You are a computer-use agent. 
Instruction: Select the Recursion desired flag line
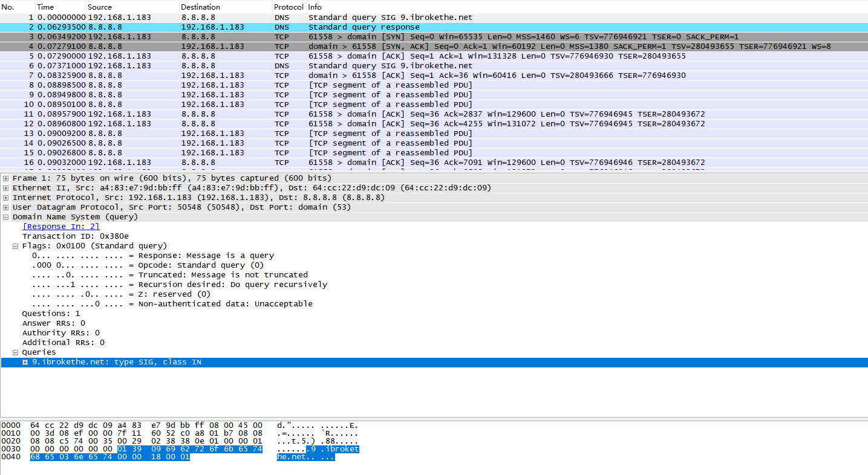[233, 285]
